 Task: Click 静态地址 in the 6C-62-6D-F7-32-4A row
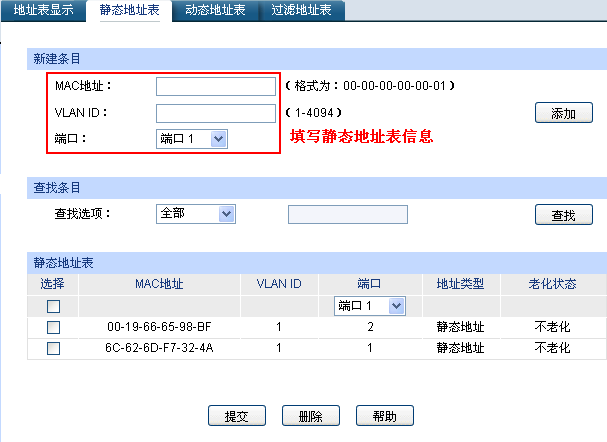click(x=461, y=348)
